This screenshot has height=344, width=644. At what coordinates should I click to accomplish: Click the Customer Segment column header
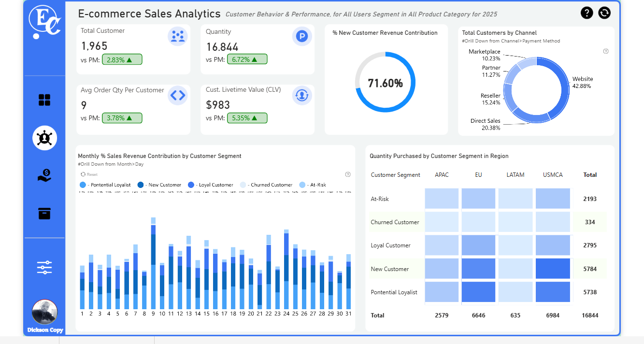(x=395, y=175)
